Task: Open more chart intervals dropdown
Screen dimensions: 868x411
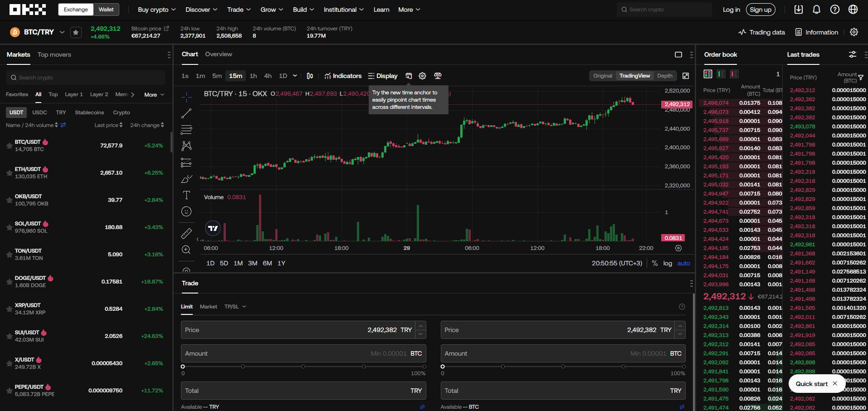Action: pos(295,76)
